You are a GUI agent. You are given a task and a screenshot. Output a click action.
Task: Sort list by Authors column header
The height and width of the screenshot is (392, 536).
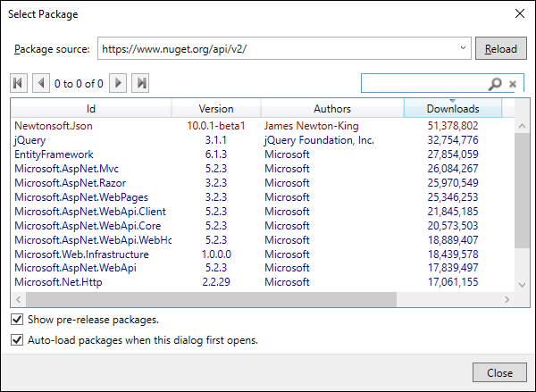[x=332, y=109]
